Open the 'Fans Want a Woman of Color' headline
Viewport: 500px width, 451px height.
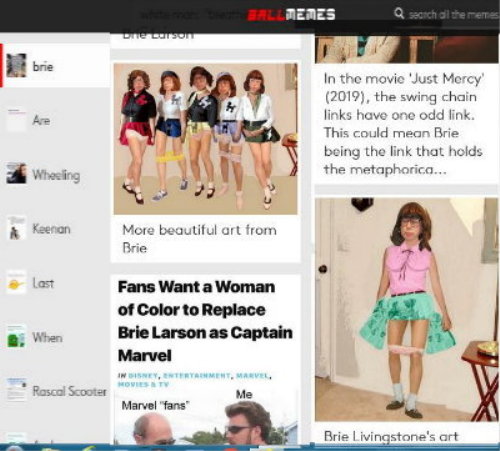click(205, 321)
